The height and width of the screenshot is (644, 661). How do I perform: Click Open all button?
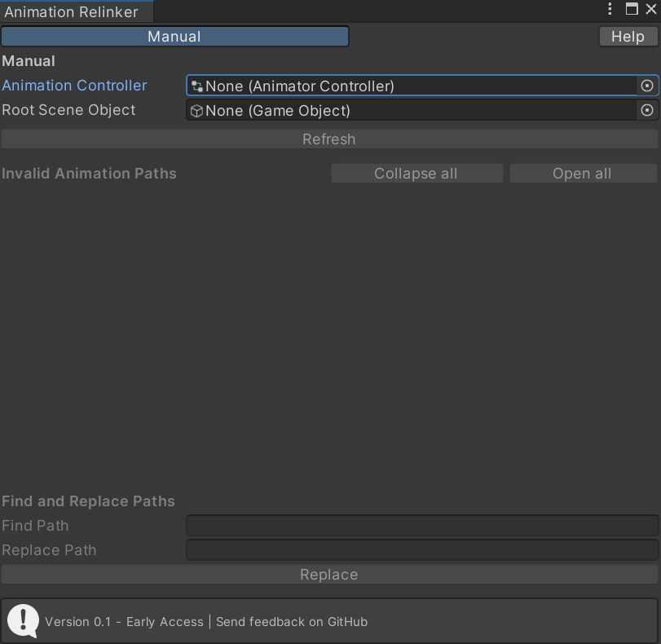pos(583,174)
